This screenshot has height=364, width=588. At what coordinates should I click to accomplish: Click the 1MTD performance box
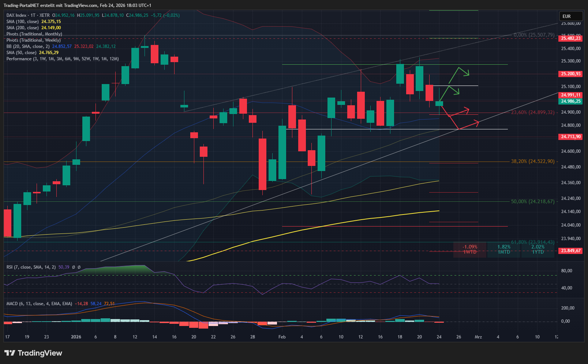coord(504,250)
